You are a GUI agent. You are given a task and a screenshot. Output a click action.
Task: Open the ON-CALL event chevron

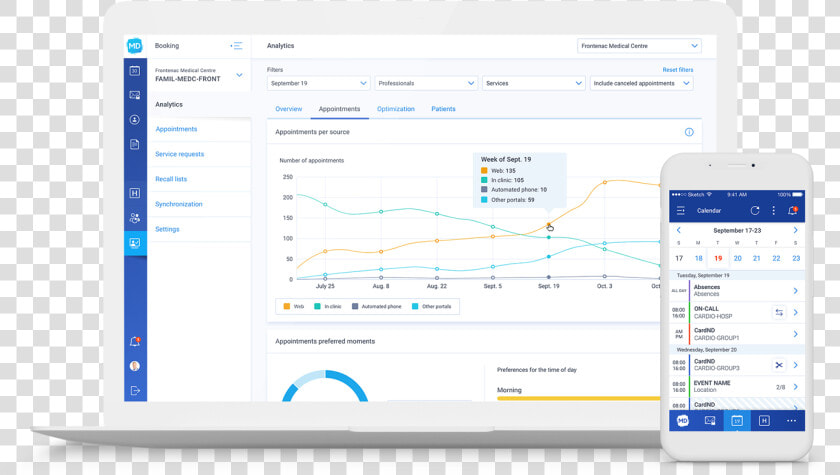(x=796, y=312)
